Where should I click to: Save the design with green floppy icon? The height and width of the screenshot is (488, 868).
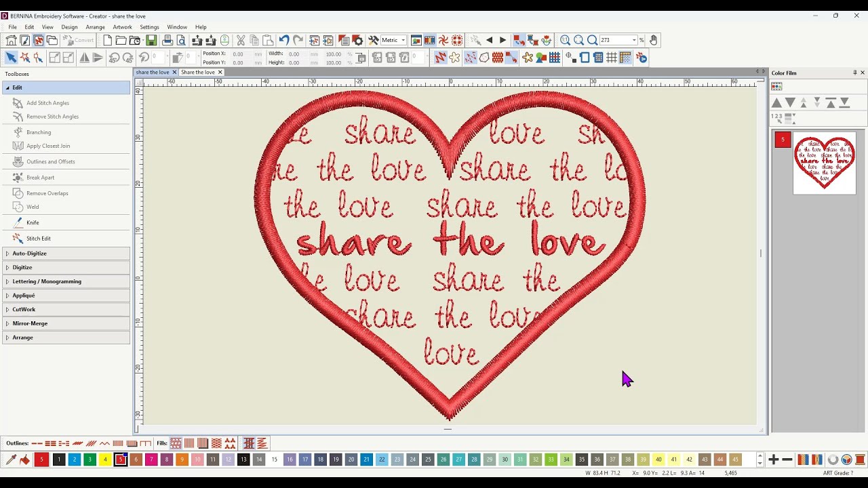[x=151, y=40]
